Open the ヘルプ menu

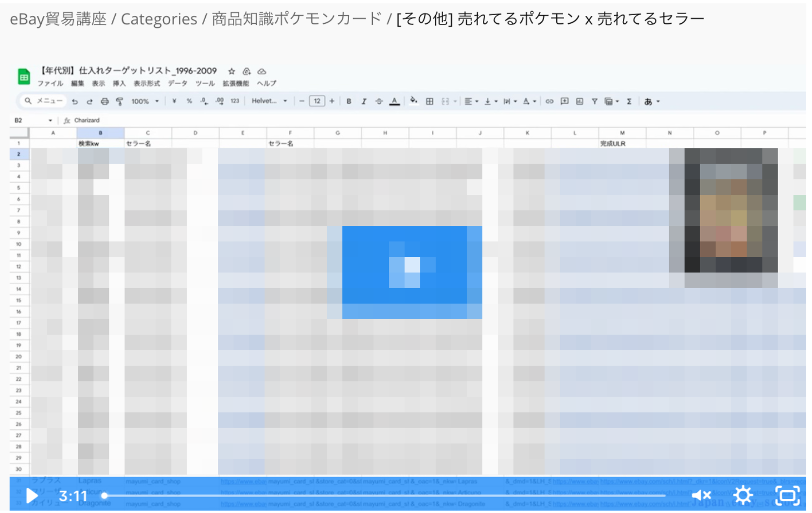click(x=266, y=84)
